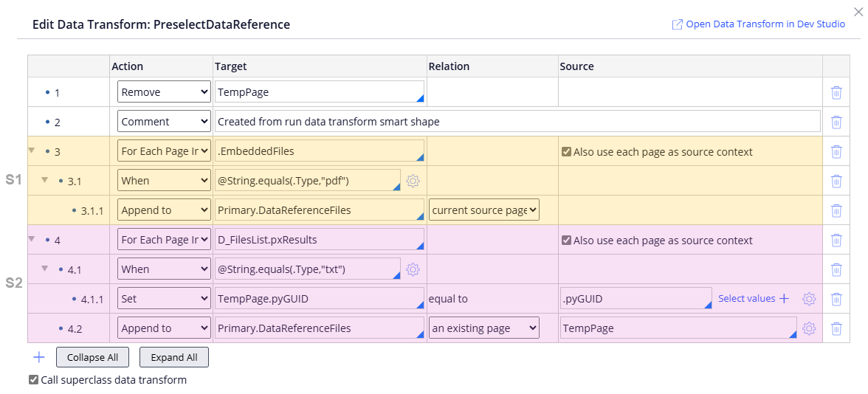Close the Edit Data Transform dialog
This screenshot has height=394, width=868.
858,11
